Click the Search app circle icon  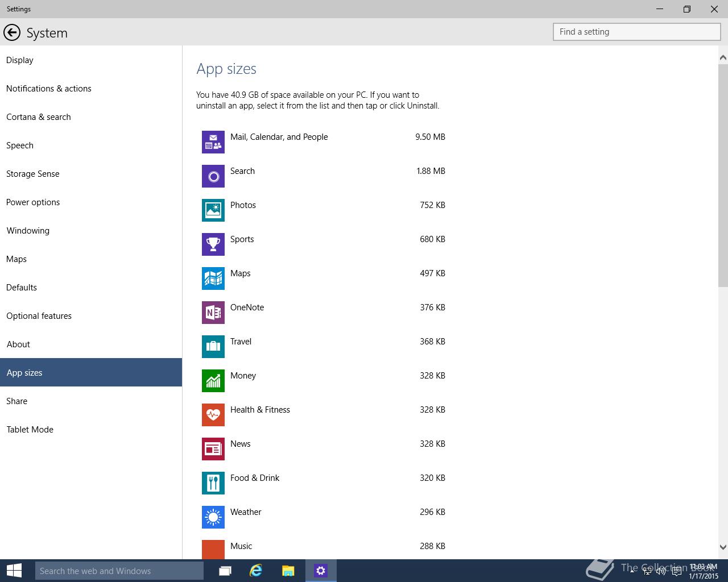coord(213,176)
